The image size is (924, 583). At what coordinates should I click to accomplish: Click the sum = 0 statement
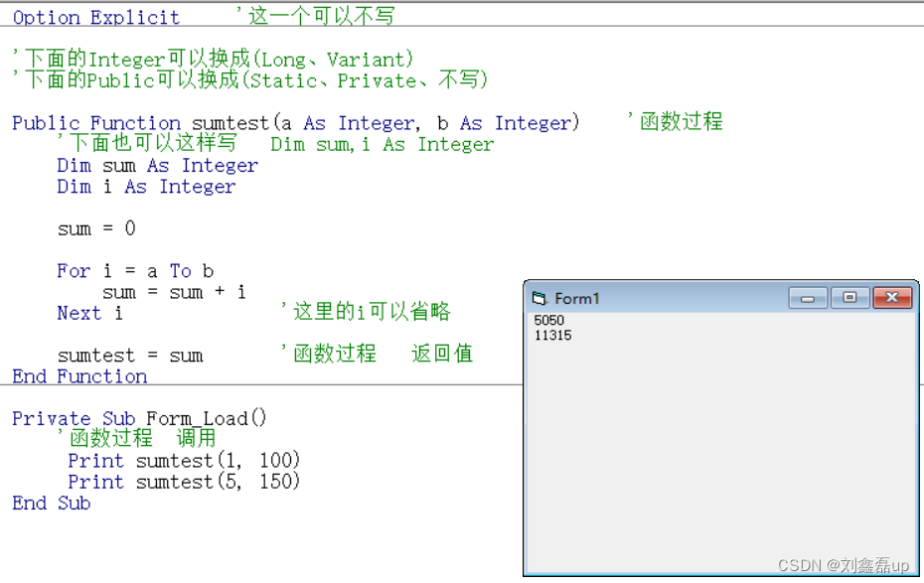[x=96, y=228]
